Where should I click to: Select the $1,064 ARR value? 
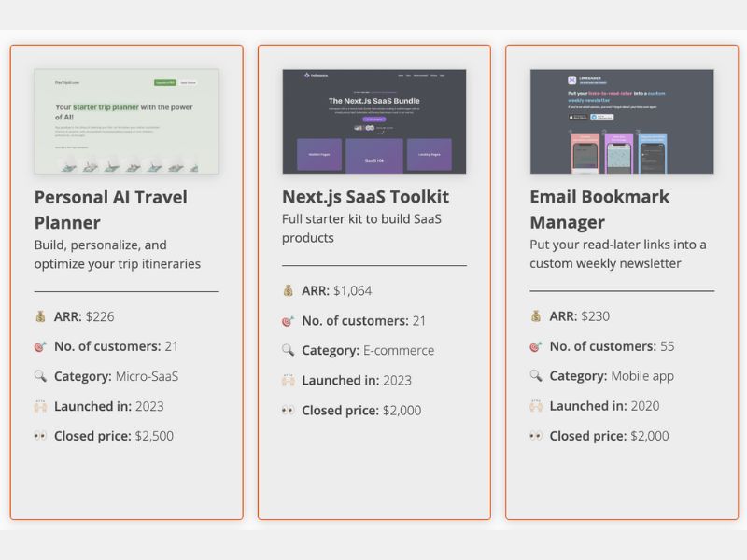point(353,290)
